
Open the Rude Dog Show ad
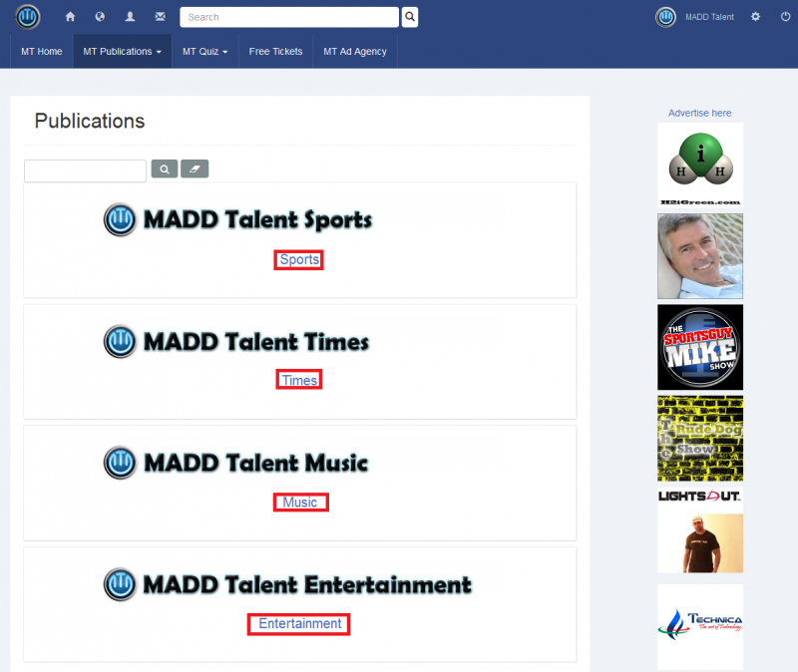tap(700, 439)
